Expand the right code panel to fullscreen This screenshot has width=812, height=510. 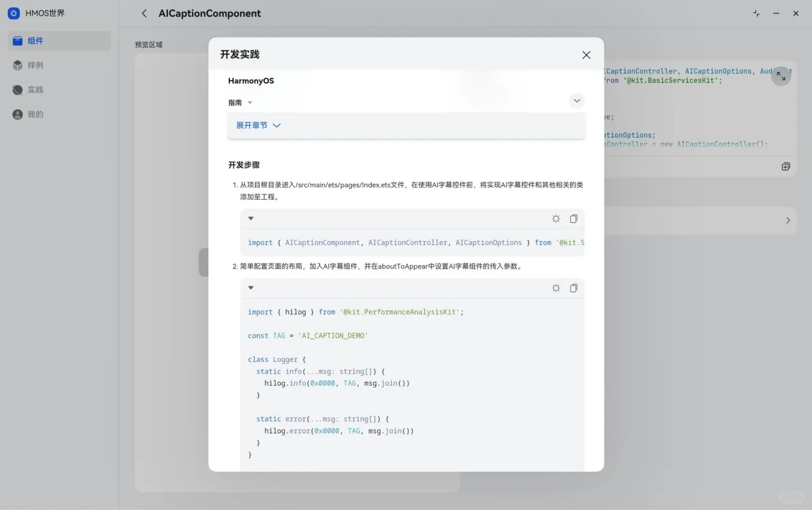tap(781, 76)
